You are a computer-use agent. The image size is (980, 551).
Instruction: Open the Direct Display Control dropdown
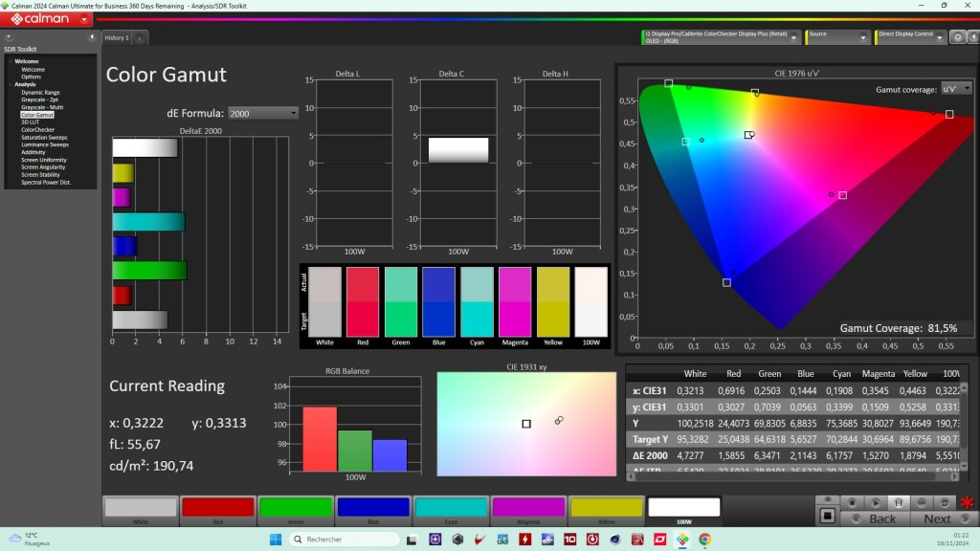(910, 37)
